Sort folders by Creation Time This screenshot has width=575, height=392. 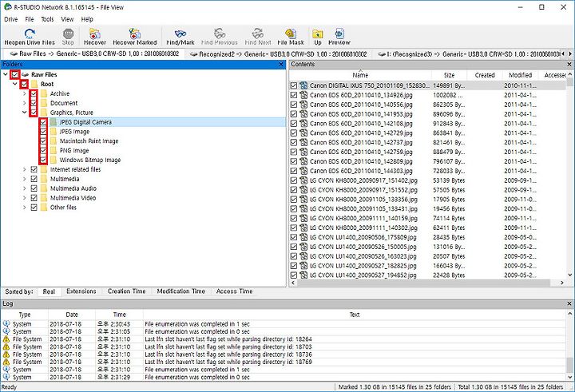click(x=126, y=291)
